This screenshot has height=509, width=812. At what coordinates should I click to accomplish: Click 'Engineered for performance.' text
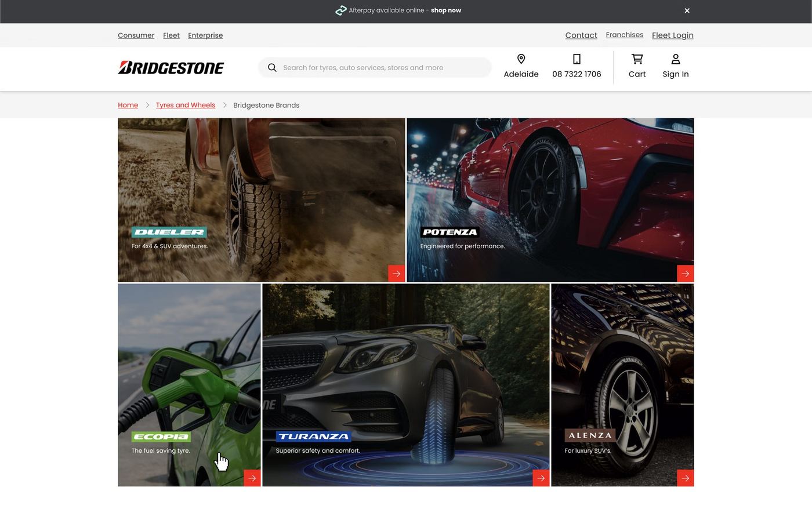(x=462, y=246)
